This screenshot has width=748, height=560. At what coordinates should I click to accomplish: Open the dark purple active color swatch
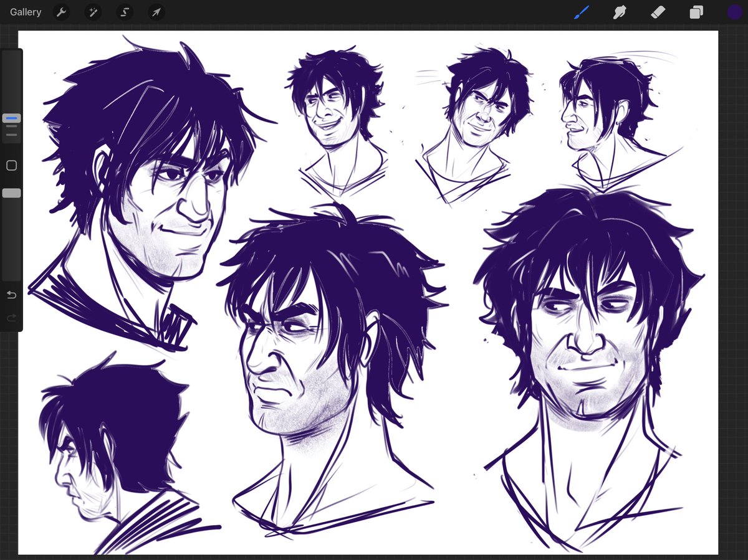734,12
